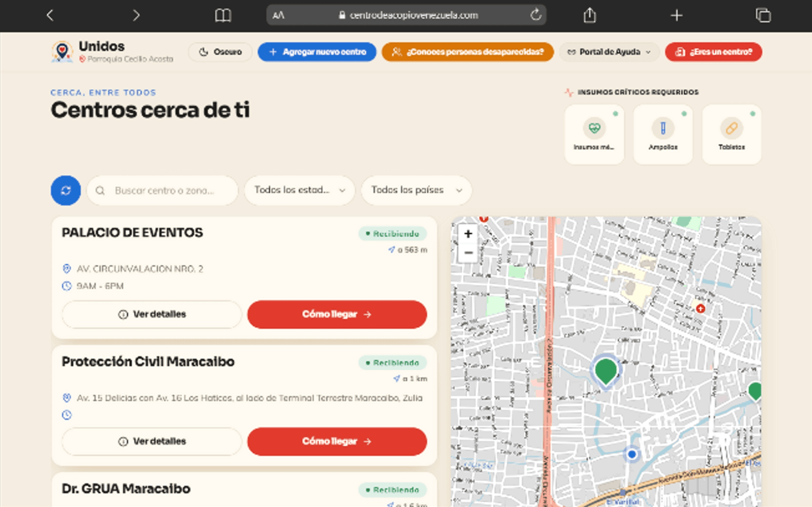Click the blue refresh location button
The height and width of the screenshot is (507, 812).
pyautogui.click(x=66, y=191)
